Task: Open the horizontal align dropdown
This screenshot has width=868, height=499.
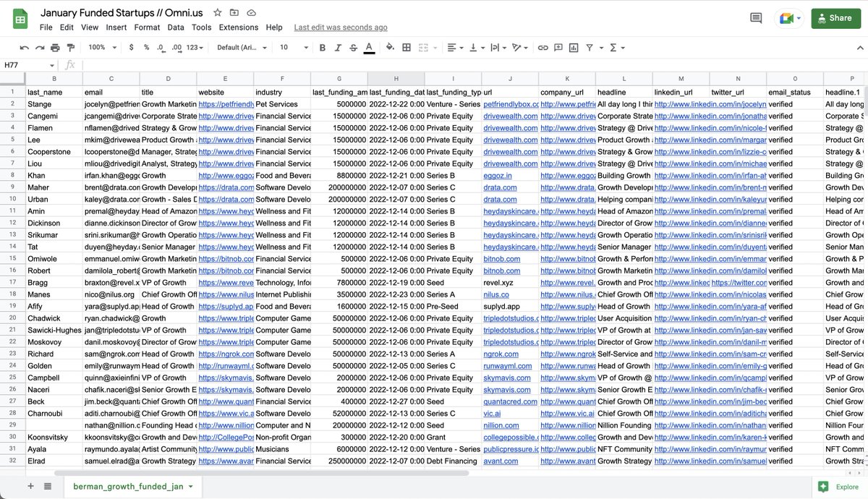Action: point(455,47)
